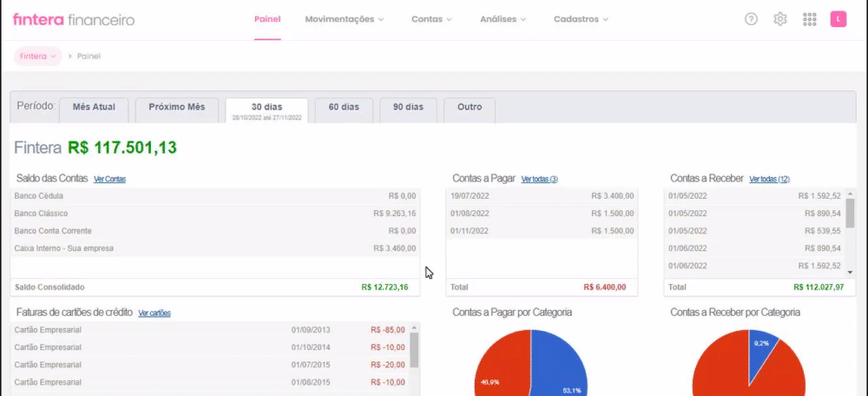Click the credit card invoices scrollbar thumb
The height and width of the screenshot is (396, 868).
click(414, 350)
